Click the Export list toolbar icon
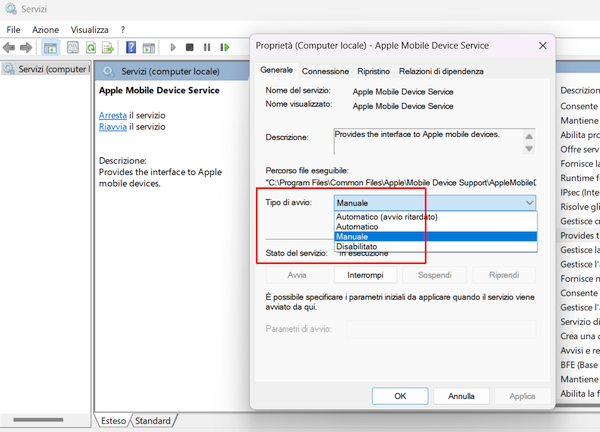The width and height of the screenshot is (600, 432). pyautogui.click(x=108, y=47)
